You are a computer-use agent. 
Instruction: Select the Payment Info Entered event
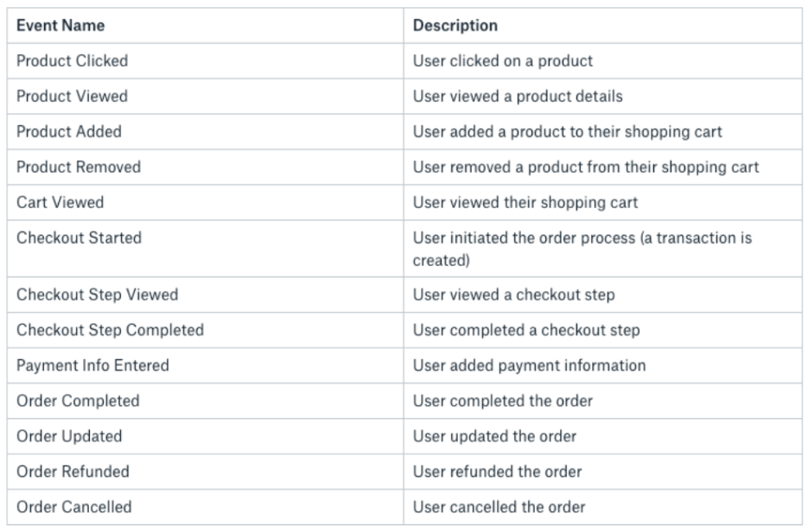pos(92,365)
